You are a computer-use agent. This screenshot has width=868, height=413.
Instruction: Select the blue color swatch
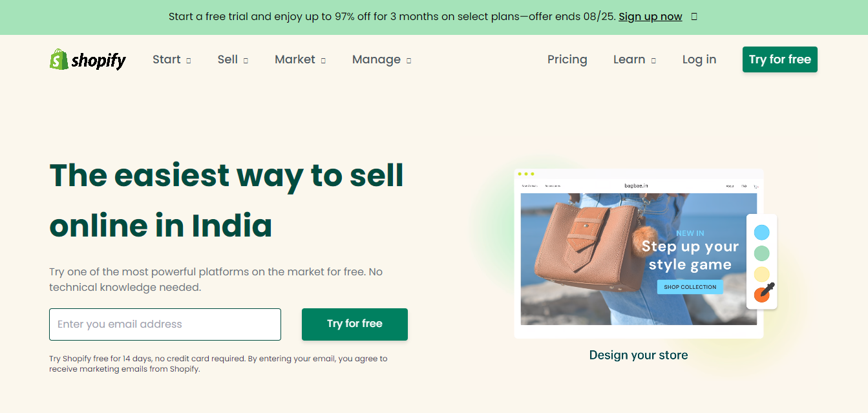761,232
